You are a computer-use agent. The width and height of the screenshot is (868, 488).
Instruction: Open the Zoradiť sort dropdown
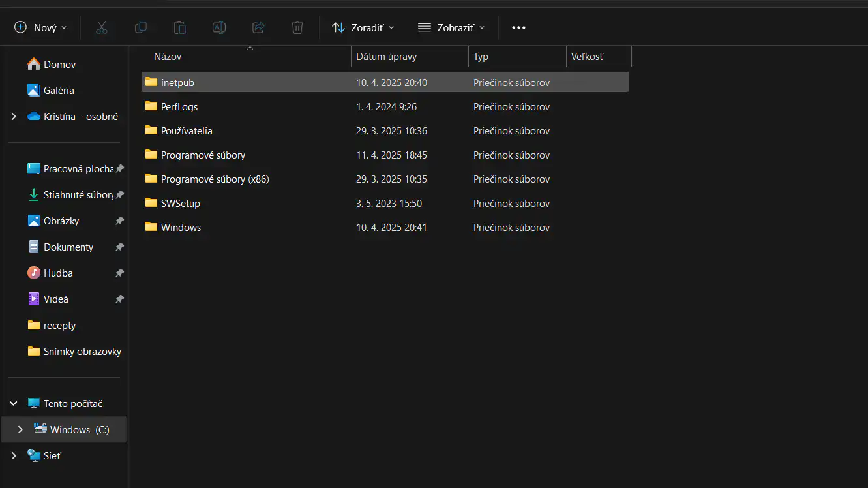[x=363, y=27]
